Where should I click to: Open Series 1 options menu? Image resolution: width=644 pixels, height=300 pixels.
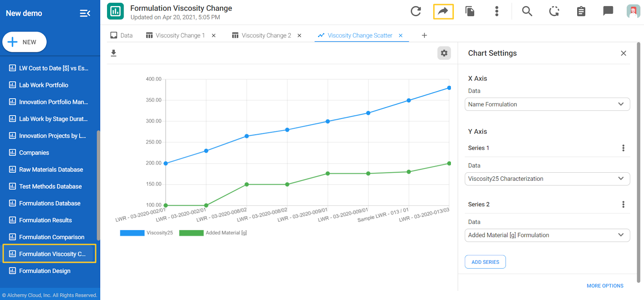point(623,148)
